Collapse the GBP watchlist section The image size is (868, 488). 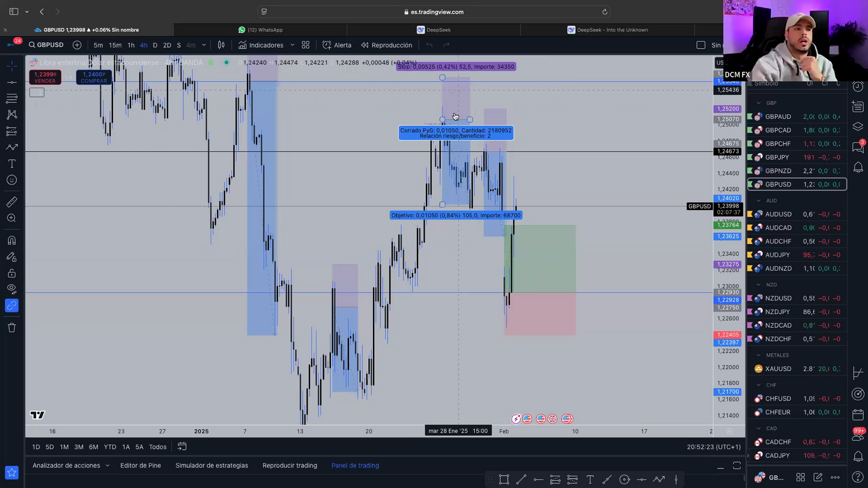[759, 103]
